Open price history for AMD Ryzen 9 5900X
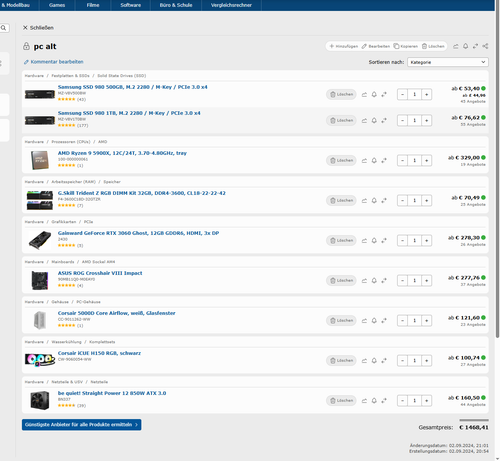 (x=364, y=161)
